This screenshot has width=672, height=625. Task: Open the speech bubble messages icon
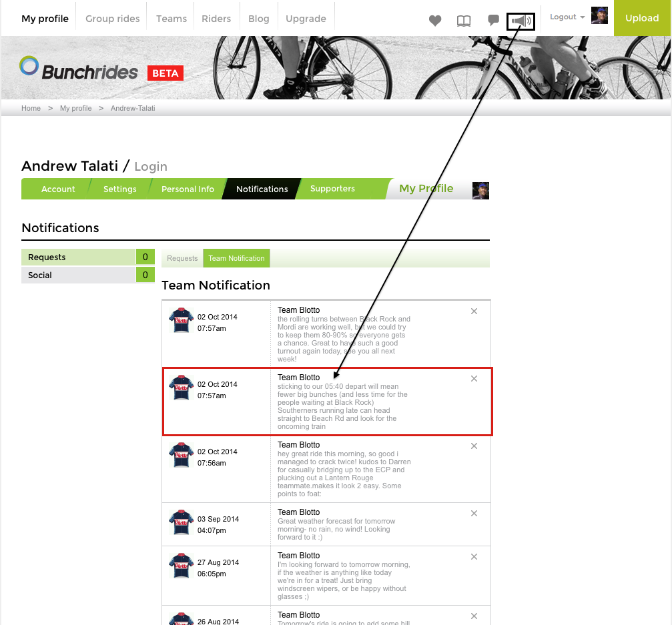point(493,20)
